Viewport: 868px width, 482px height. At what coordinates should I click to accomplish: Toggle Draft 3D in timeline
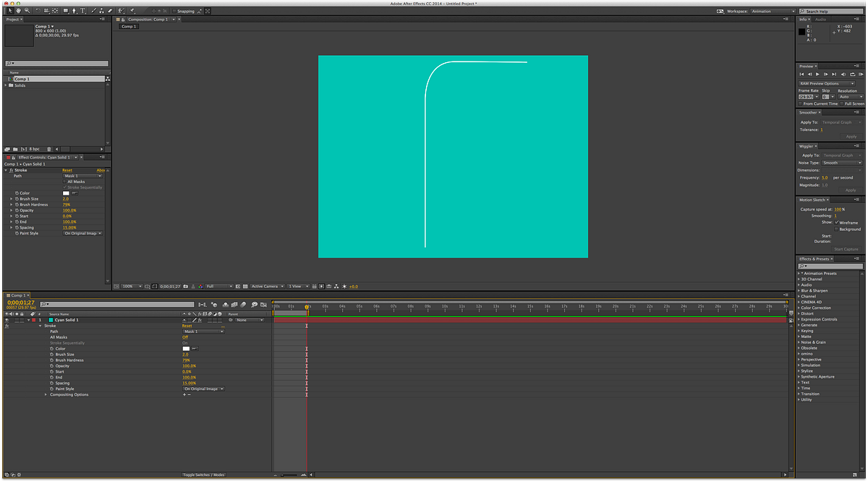216,305
